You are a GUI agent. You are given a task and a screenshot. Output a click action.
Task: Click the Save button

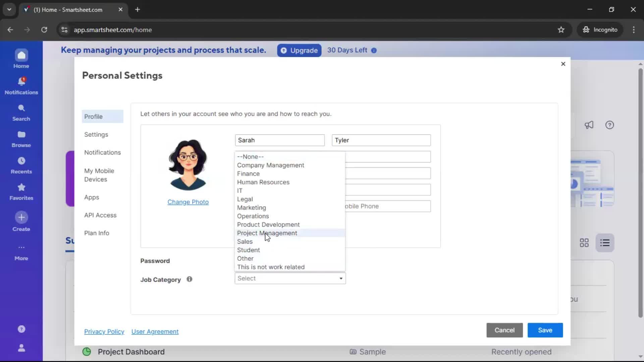(545, 330)
